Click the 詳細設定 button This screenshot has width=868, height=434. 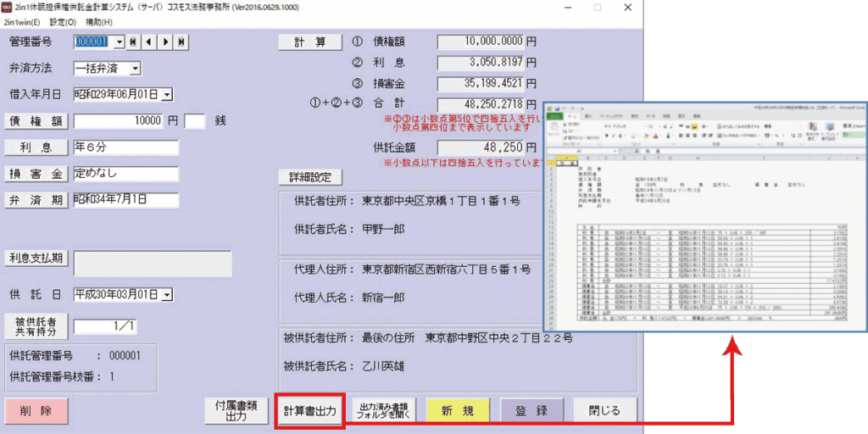[309, 177]
